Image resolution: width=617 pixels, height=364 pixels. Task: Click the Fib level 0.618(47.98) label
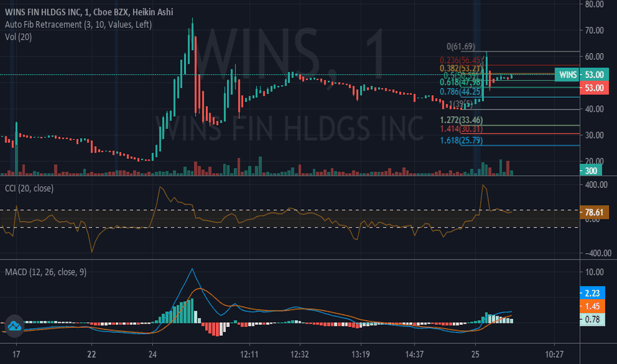(461, 82)
